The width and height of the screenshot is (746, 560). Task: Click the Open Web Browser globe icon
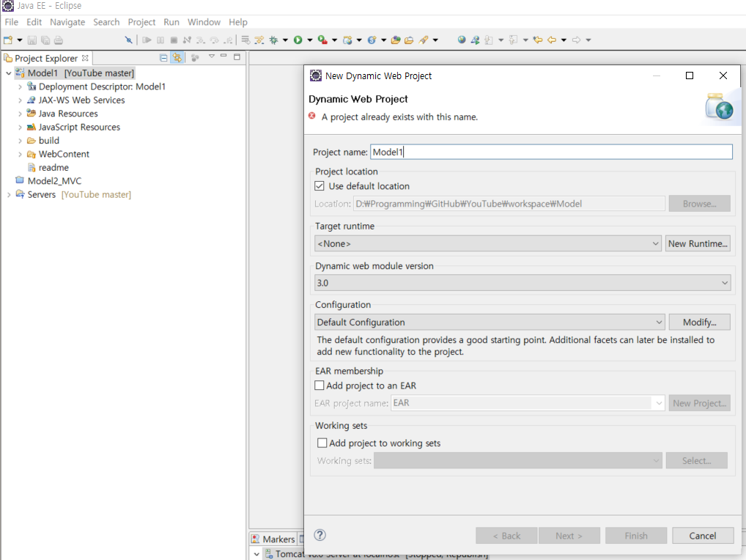462,40
